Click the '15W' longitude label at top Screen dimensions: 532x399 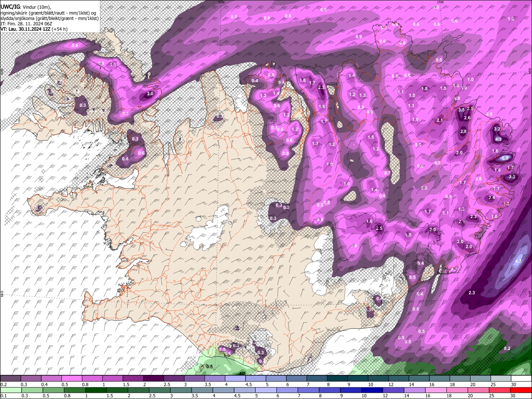pyautogui.click(x=440, y=2)
